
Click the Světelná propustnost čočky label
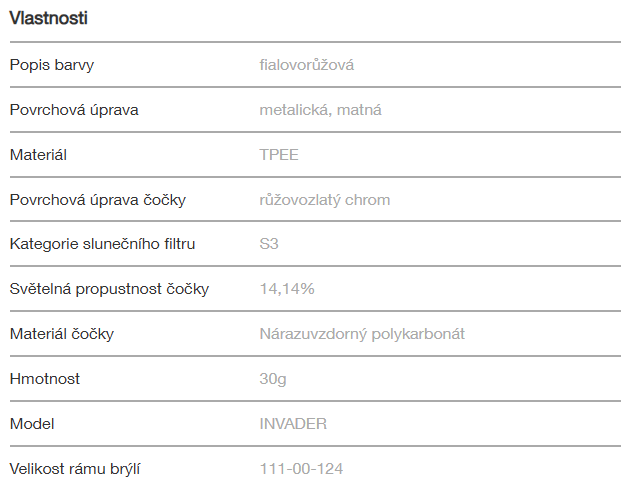click(109, 289)
